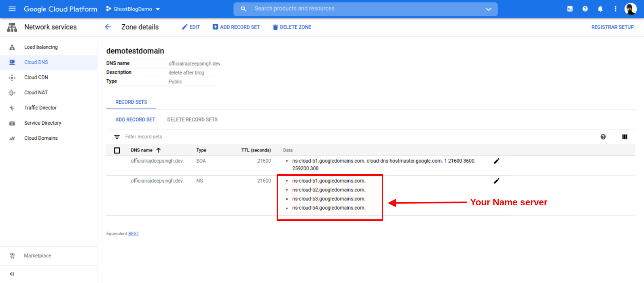The height and width of the screenshot is (283, 644).
Task: Click the Load balancing icon
Action: 12,47
